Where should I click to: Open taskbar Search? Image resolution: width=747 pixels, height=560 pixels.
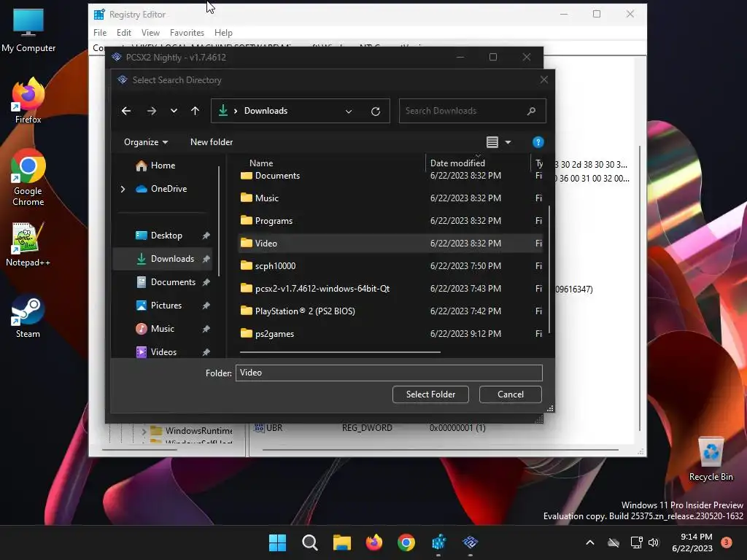(309, 542)
